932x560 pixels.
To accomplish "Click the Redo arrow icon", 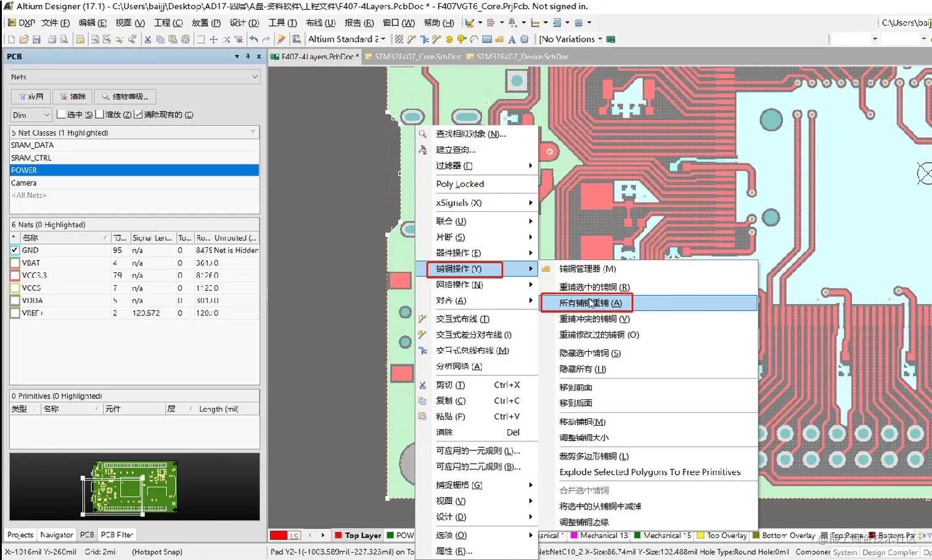I will pyautogui.click(x=266, y=39).
